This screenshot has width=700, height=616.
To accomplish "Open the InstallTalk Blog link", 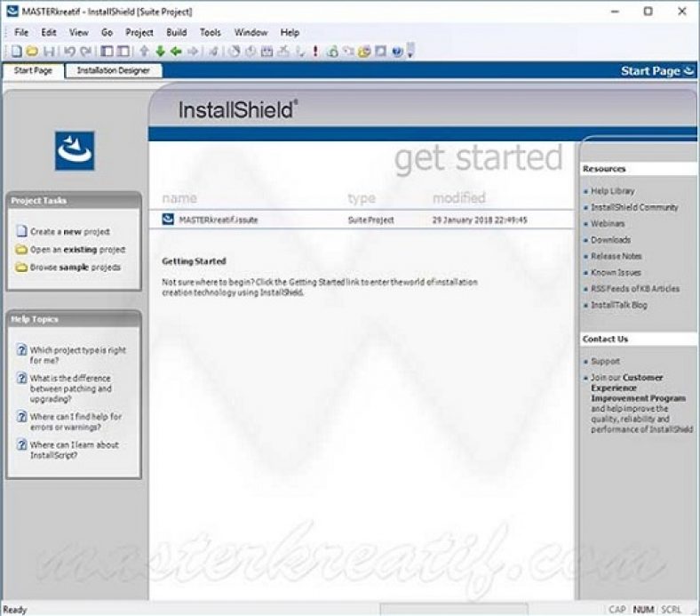I will [619, 305].
